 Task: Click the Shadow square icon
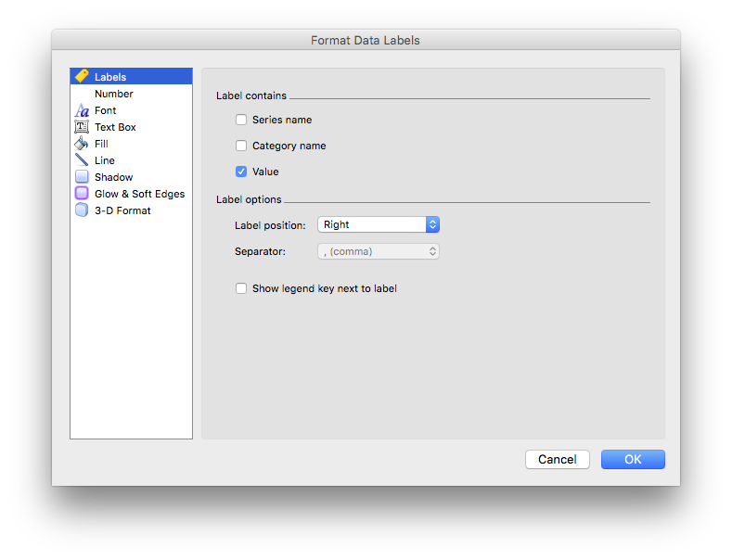(82, 177)
